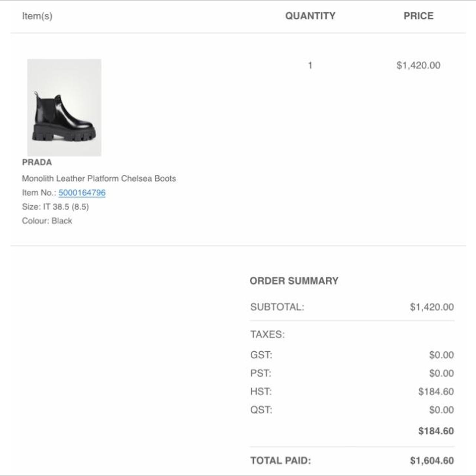Click the product name Monolith Leather Platform Chelsea Boots
This screenshot has height=476, width=476.
click(x=99, y=178)
